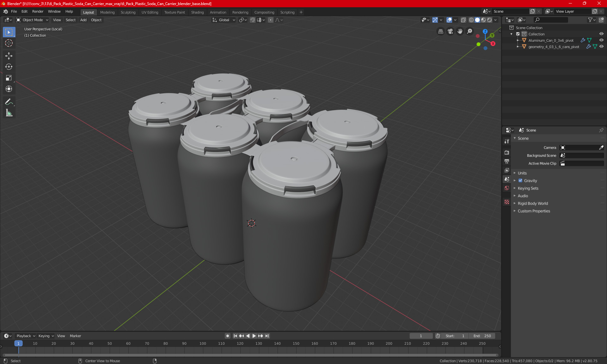Click the current frame number field

tap(421, 336)
